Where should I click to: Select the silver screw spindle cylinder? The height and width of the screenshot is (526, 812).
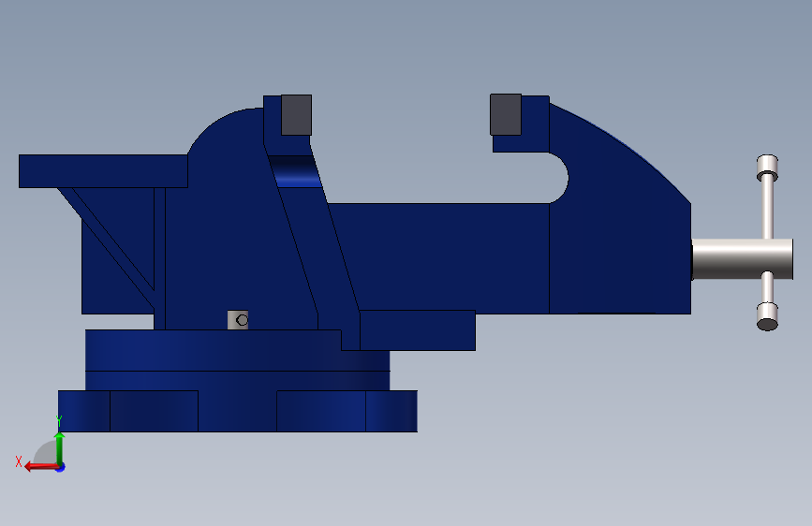pos(742,259)
